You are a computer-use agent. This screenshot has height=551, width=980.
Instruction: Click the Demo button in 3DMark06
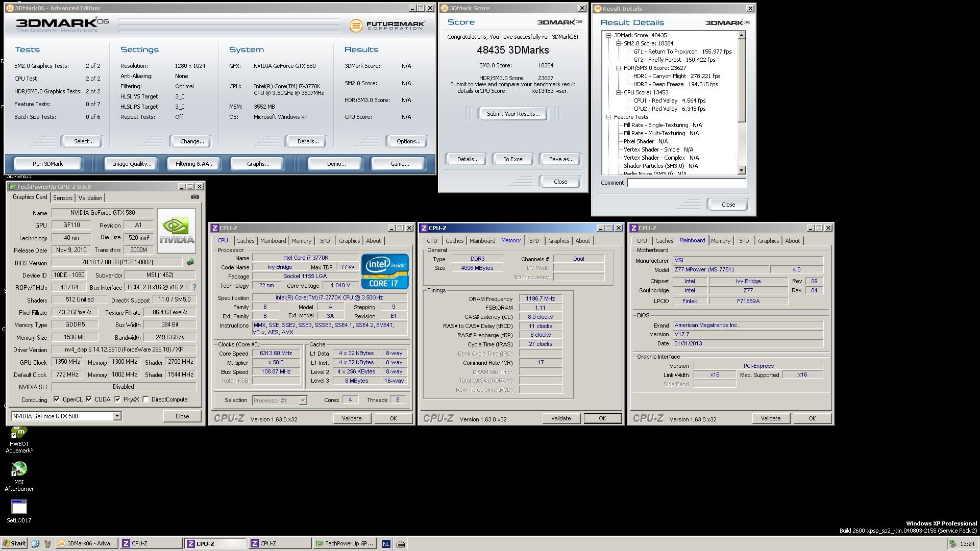click(336, 164)
